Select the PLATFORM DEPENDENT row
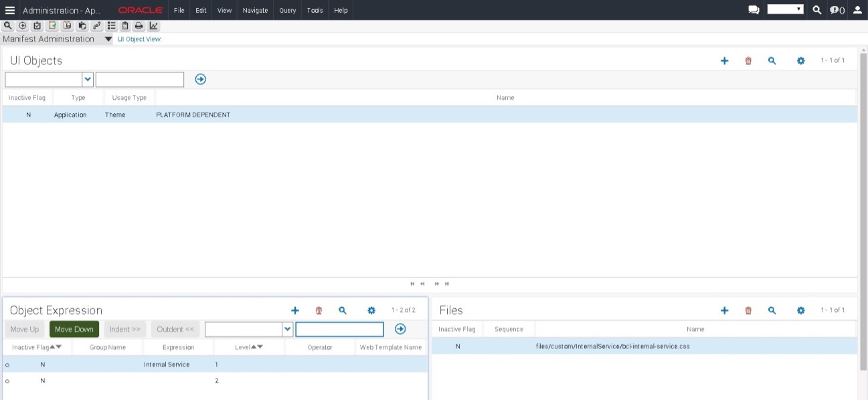The width and height of the screenshot is (868, 400). [430, 115]
